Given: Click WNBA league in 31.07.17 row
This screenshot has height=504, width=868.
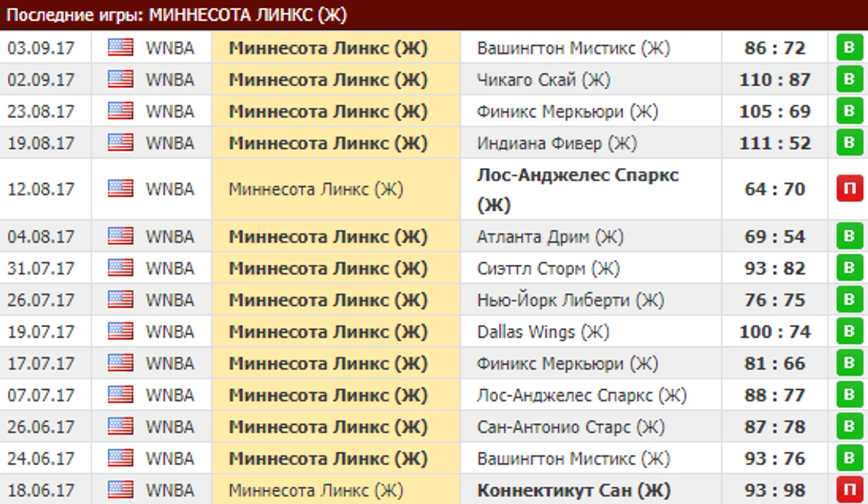Looking at the screenshot, I should click(x=170, y=268).
